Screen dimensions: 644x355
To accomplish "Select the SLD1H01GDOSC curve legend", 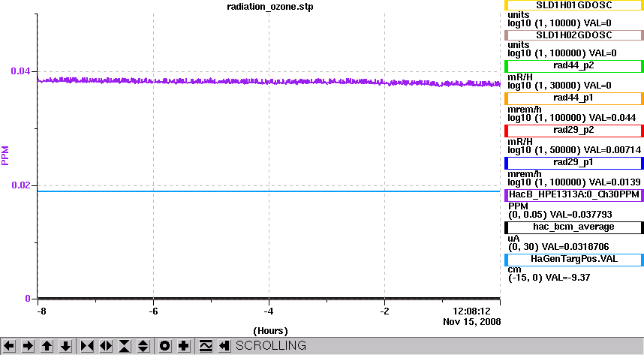I will click(573, 5).
